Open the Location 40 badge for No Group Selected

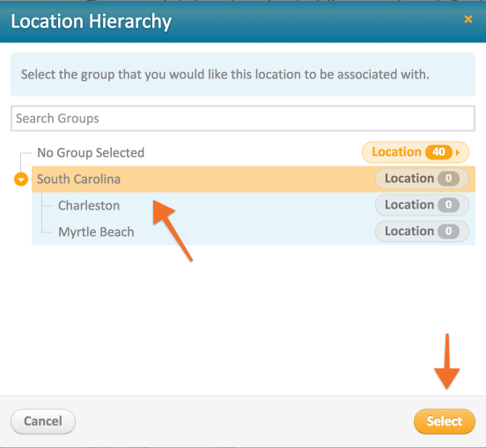(x=416, y=152)
